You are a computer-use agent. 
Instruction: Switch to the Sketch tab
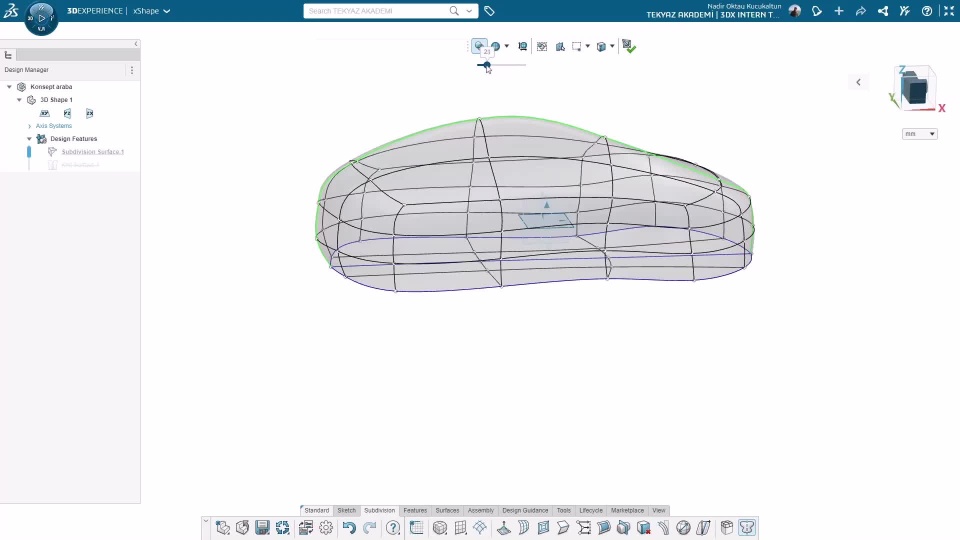pyautogui.click(x=347, y=510)
